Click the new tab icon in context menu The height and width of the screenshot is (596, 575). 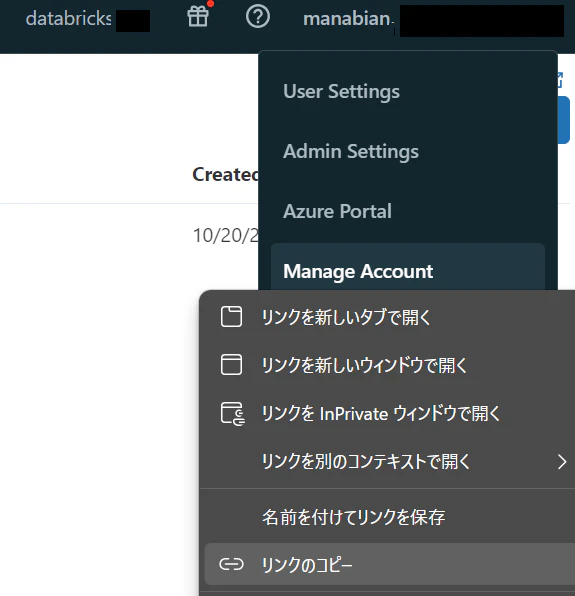coord(231,316)
